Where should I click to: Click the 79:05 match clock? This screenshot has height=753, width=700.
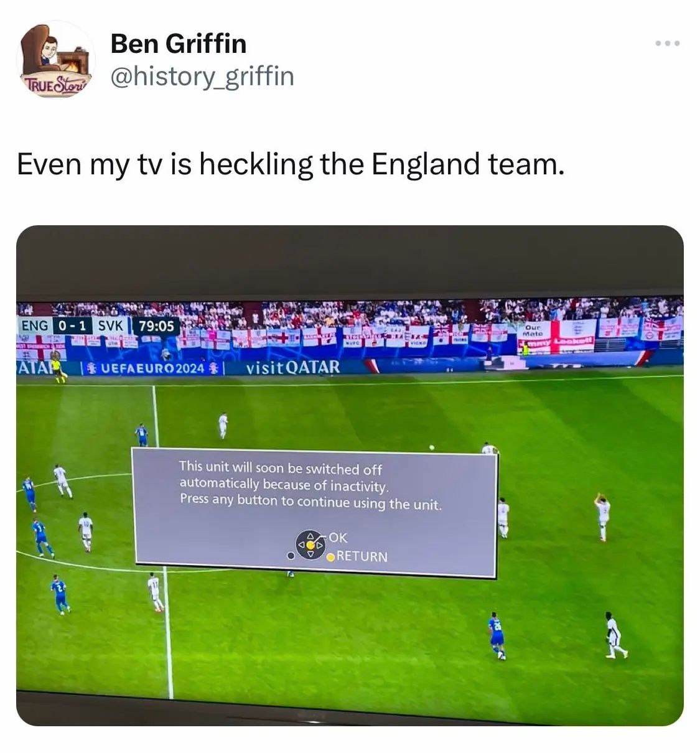click(x=157, y=326)
